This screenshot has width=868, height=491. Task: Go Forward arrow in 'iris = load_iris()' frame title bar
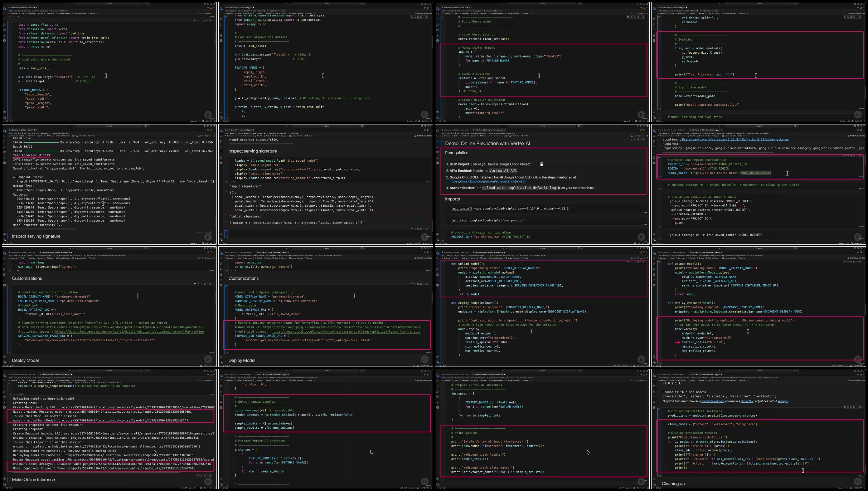[290, 4]
